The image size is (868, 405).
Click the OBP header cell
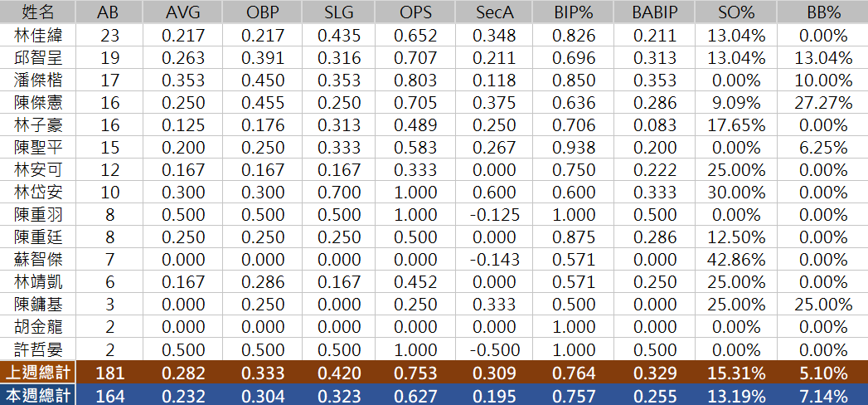pos(262,12)
